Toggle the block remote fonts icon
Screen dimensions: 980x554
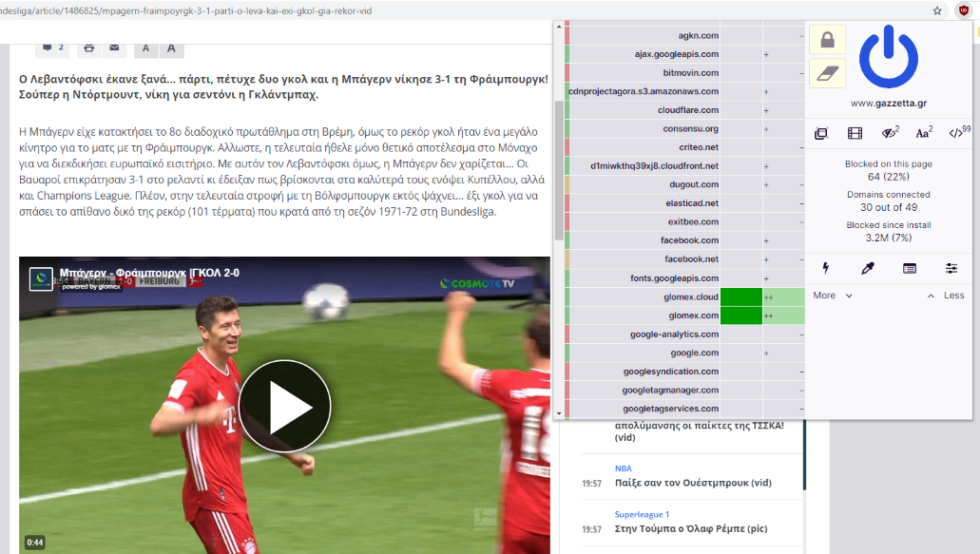click(923, 133)
